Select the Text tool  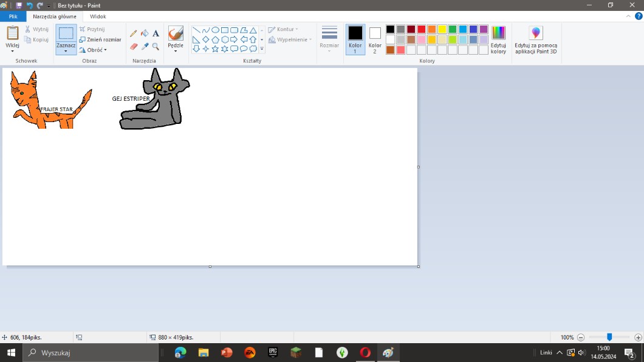click(x=156, y=34)
